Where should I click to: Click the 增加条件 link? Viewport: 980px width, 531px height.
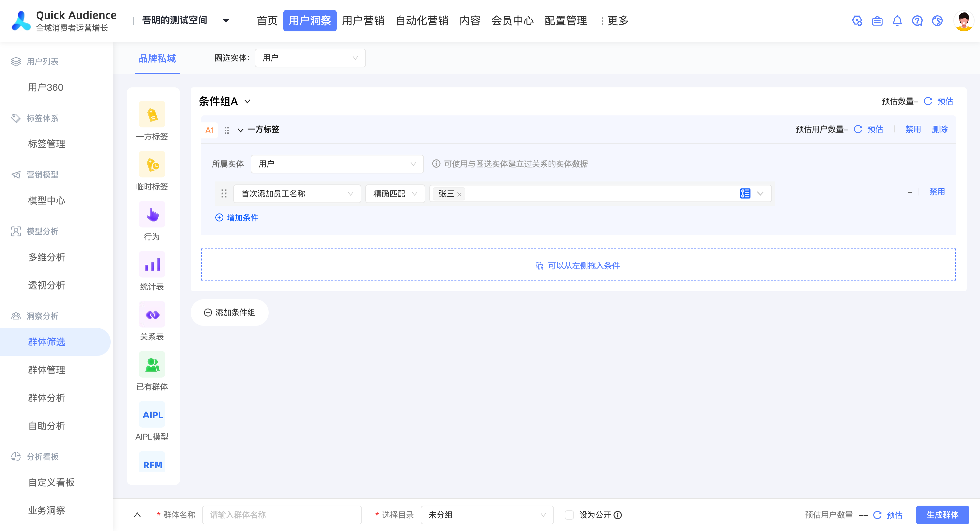[237, 217]
